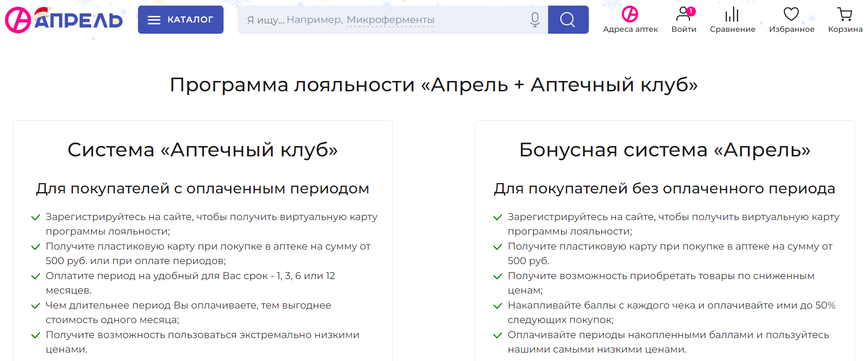Click the Избранное label
This screenshot has width=868, height=361.
792,29
